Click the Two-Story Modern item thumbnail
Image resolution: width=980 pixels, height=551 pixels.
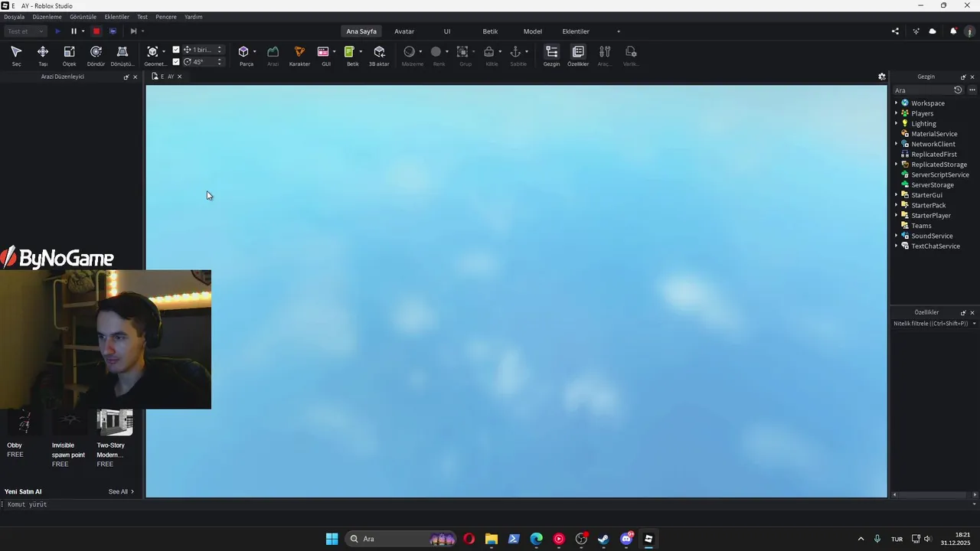tap(115, 422)
